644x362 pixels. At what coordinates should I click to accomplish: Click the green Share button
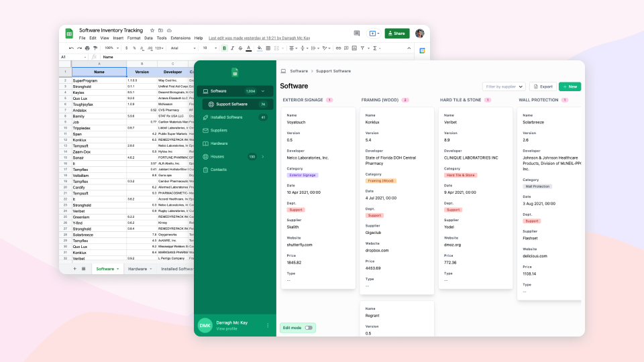pos(396,34)
